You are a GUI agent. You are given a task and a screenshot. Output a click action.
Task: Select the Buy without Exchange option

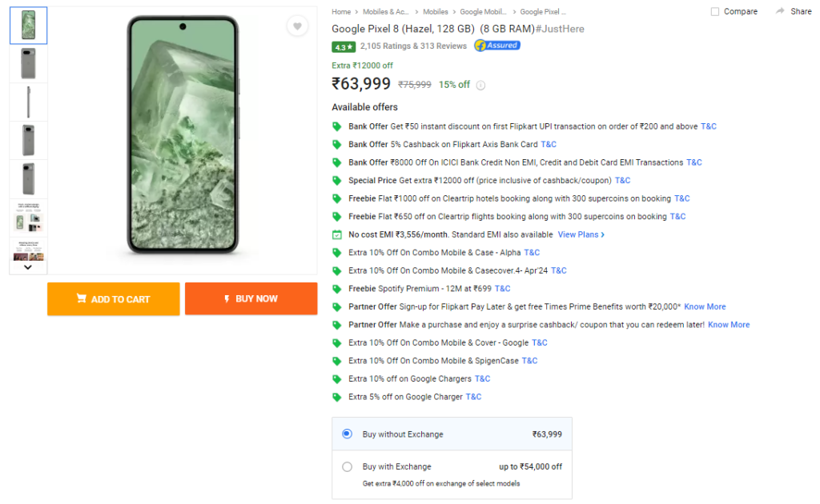(x=346, y=433)
